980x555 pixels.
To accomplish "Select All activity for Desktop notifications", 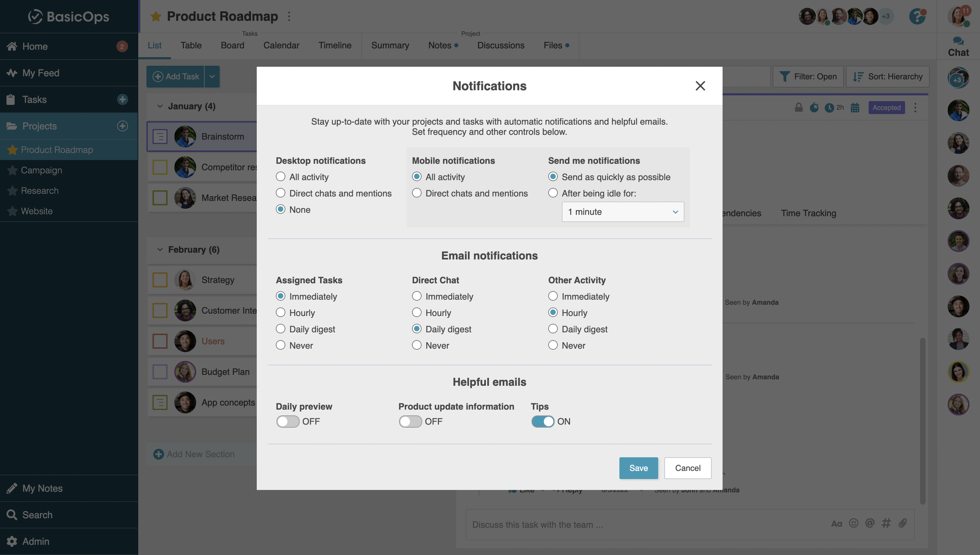I will point(281,176).
